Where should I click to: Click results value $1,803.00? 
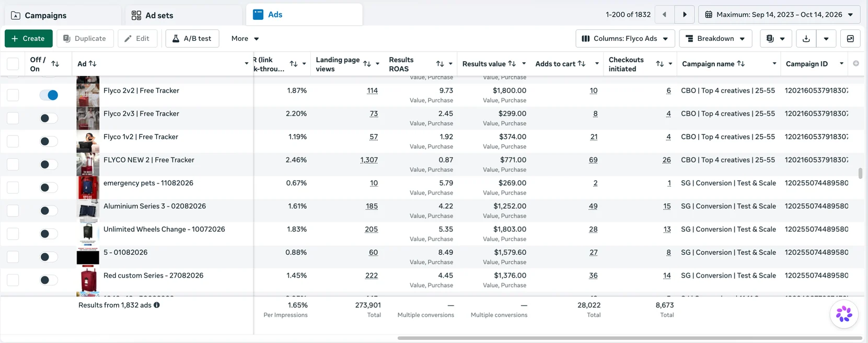point(510,229)
